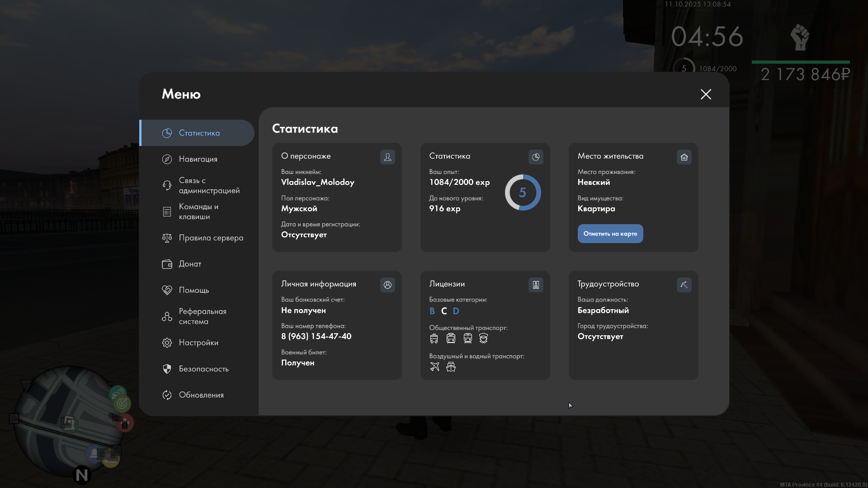The width and height of the screenshot is (868, 488).
Task: Open Связь с администрацией section
Action: tap(208, 185)
